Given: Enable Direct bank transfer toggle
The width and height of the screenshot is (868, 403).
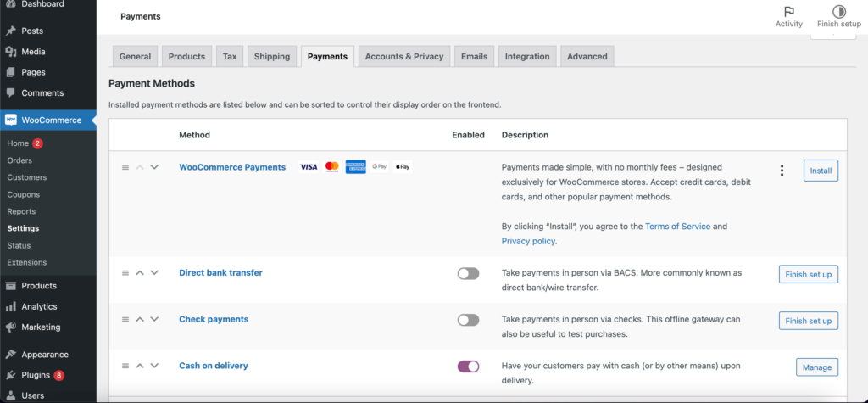Looking at the screenshot, I should coord(468,274).
